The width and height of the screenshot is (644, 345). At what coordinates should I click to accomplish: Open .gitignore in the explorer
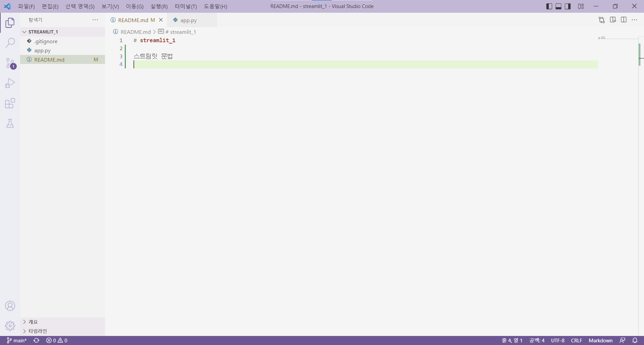[x=63, y=41]
